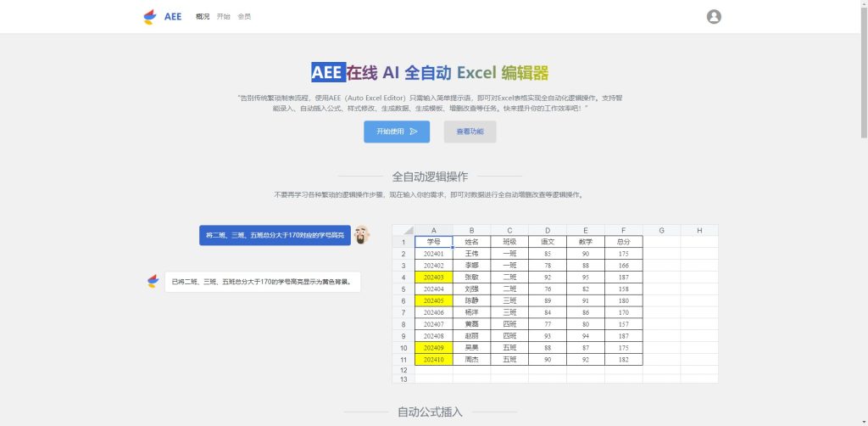Image resolution: width=868 pixels, height=426 pixels.
Task: Click the yellow highlighted cell 202409
Action: pyautogui.click(x=433, y=348)
